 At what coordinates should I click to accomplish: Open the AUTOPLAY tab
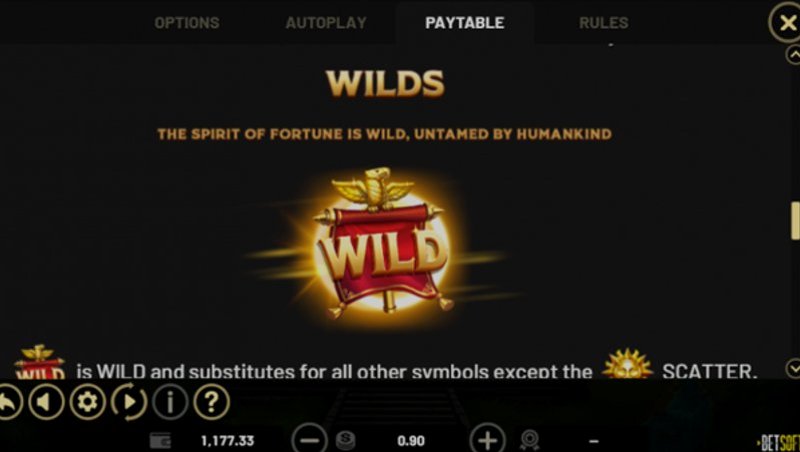tap(326, 22)
